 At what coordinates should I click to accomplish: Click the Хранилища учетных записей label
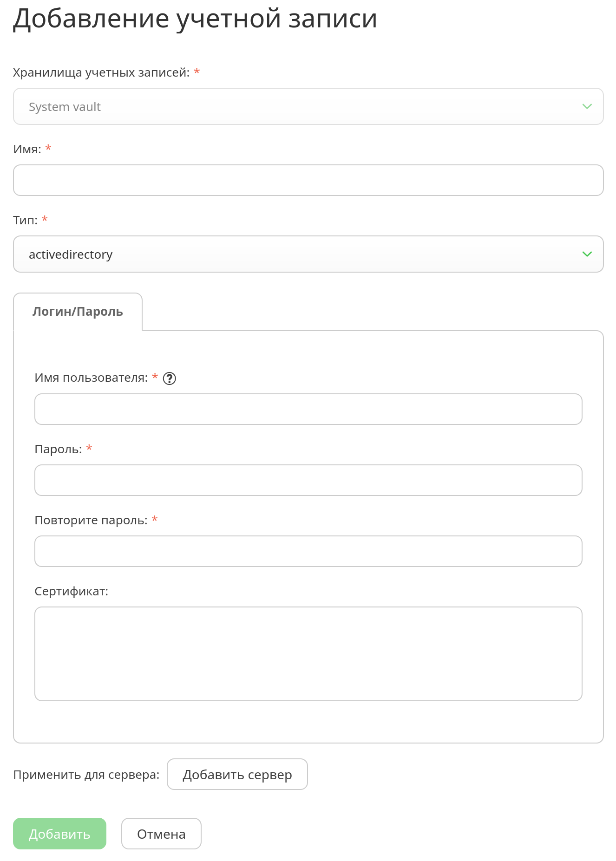[101, 72]
